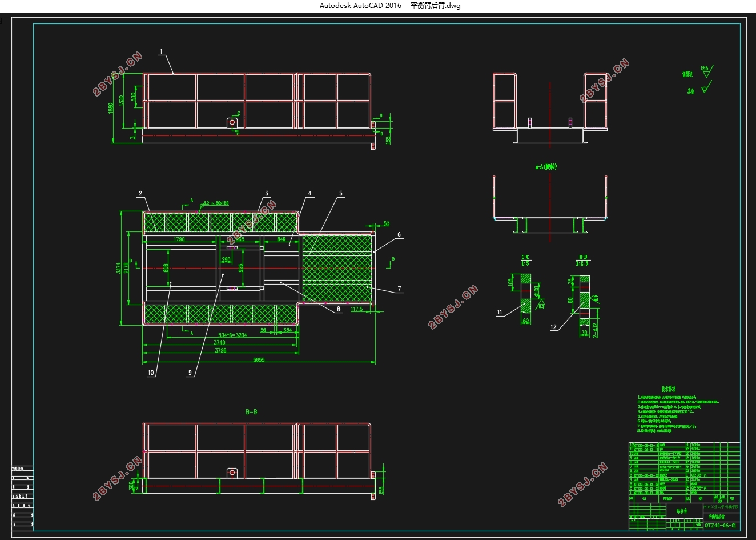Screen dimensions: 756x540
Task: Click the callout number 2 label
Action: pyautogui.click(x=140, y=194)
